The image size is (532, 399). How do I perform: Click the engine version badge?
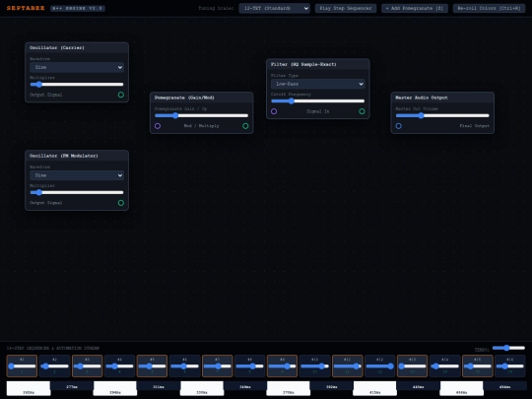point(78,8)
